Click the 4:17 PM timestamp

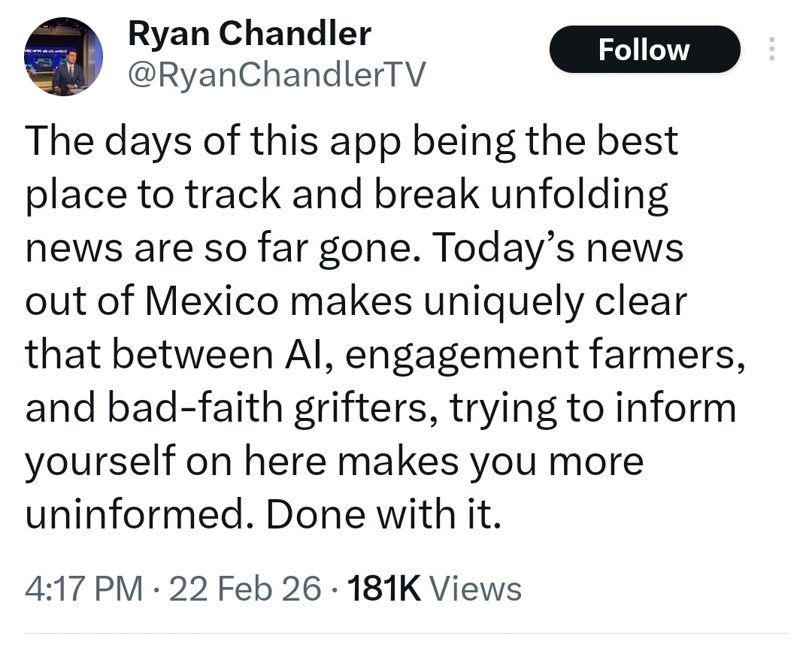click(83, 588)
